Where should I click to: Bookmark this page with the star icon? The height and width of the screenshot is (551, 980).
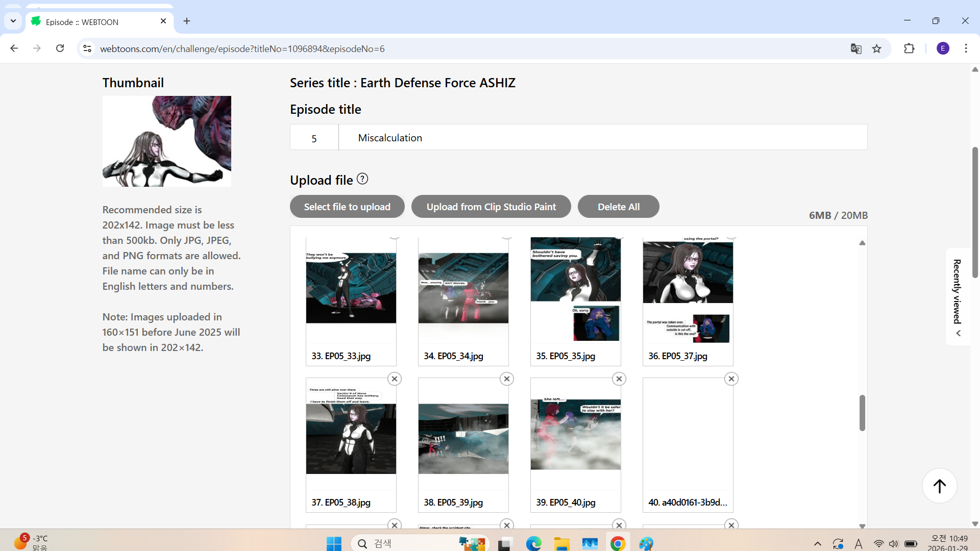pos(877,48)
